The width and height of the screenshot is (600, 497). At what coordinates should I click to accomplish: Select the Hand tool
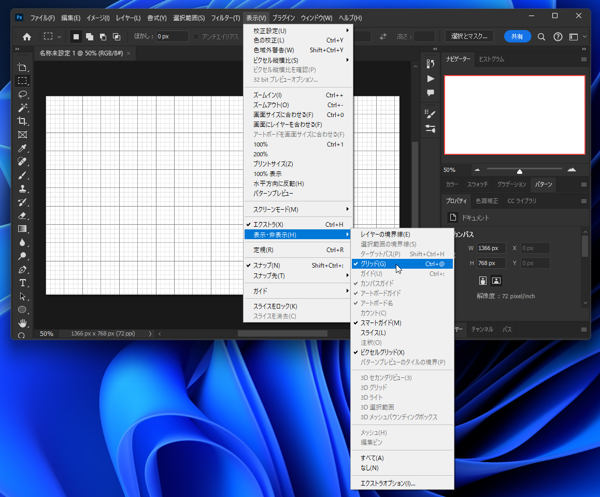[x=23, y=323]
